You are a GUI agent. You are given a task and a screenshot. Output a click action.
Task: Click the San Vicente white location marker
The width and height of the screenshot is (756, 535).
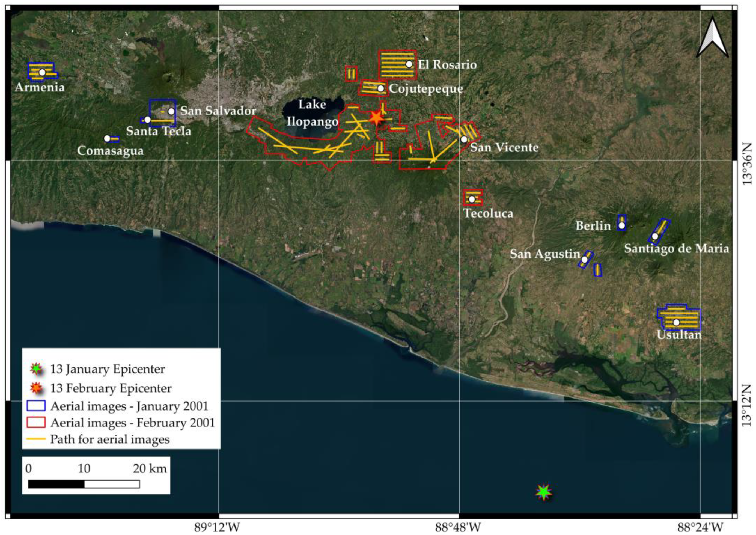pyautogui.click(x=464, y=139)
